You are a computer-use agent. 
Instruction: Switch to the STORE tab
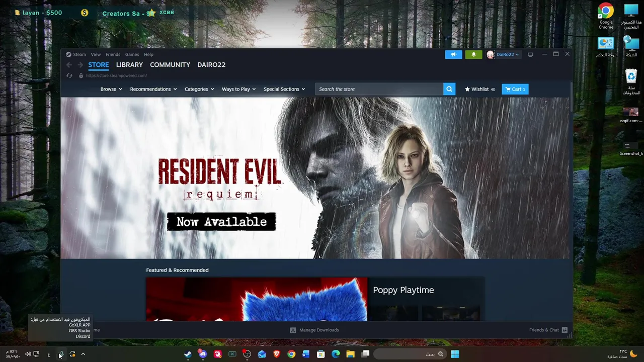99,65
